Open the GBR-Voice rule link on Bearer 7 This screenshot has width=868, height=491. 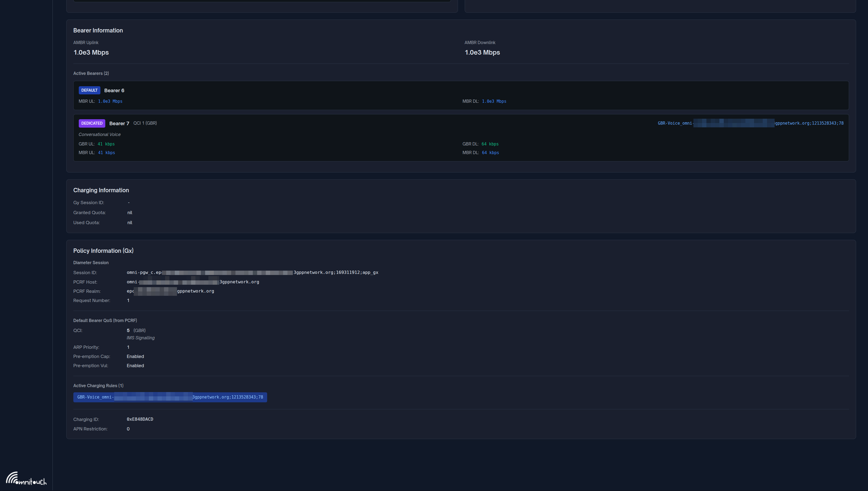coord(750,123)
